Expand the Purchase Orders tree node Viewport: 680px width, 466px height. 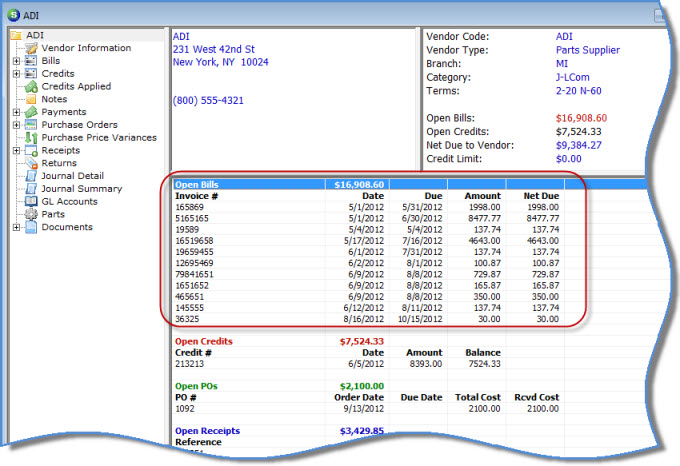[16, 125]
